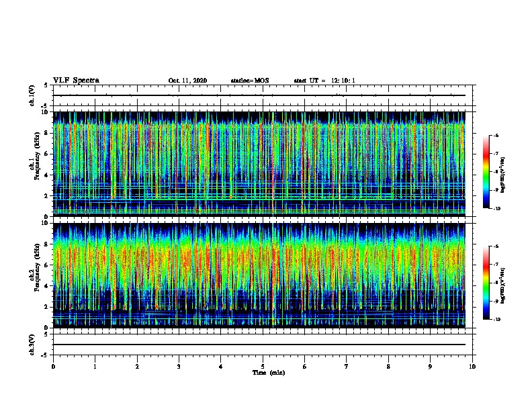Click the time axis tick label "3"

point(179,367)
